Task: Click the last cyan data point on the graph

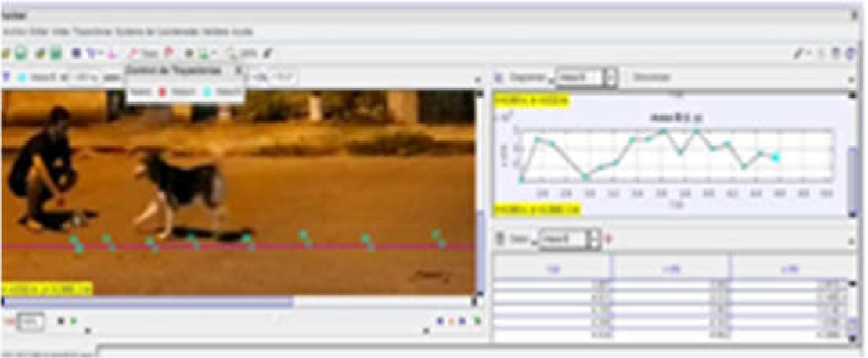Action: click(775, 158)
